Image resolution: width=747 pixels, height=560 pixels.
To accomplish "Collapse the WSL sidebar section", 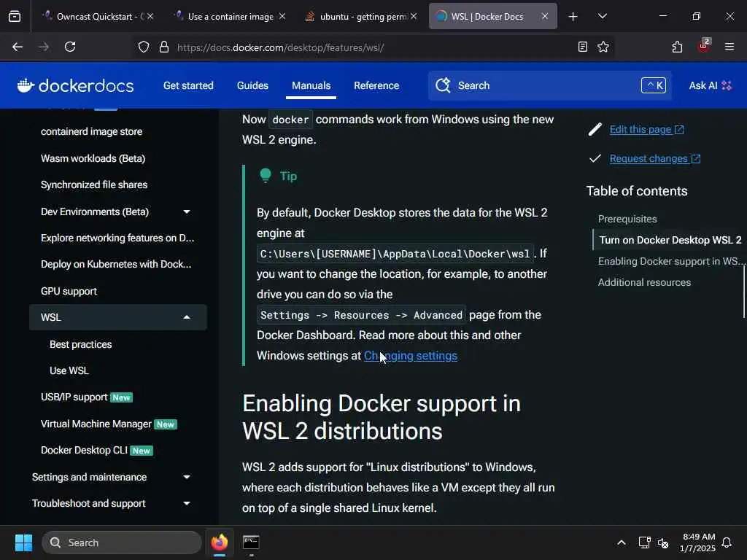I will [187, 317].
